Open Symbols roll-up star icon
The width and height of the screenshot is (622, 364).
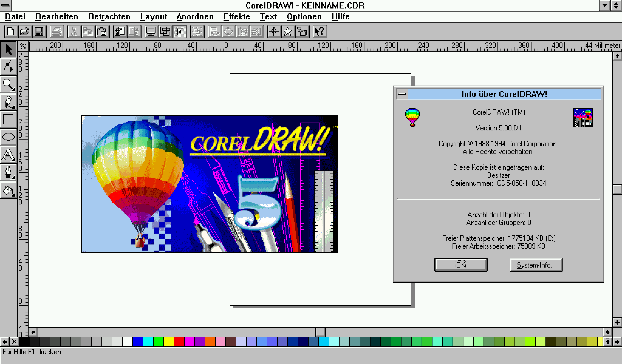[x=288, y=32]
